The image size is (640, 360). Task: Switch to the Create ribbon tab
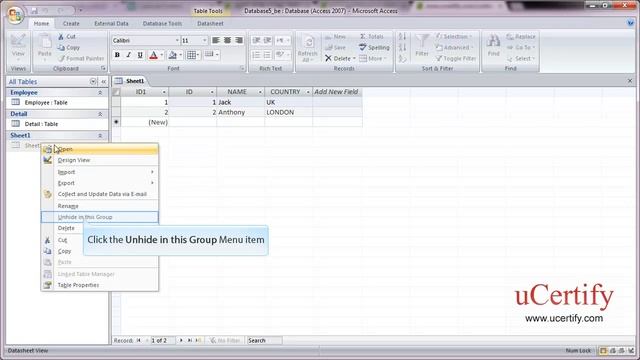coord(71,24)
